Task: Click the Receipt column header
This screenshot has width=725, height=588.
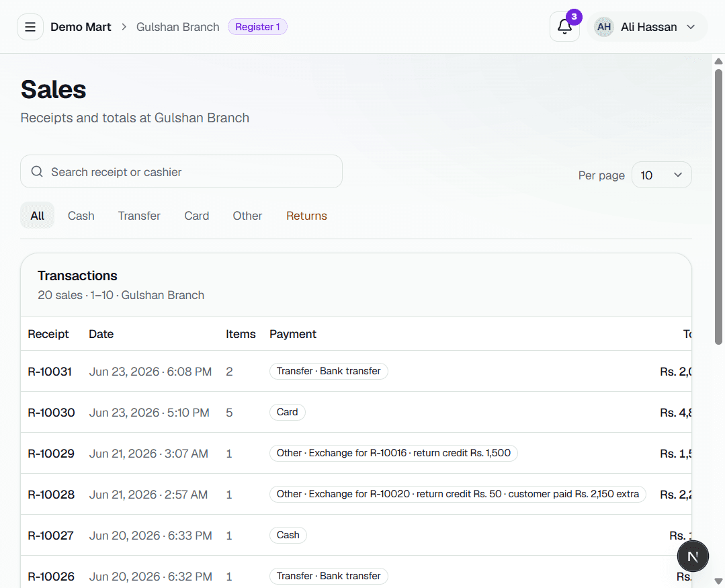Action: tap(48, 334)
